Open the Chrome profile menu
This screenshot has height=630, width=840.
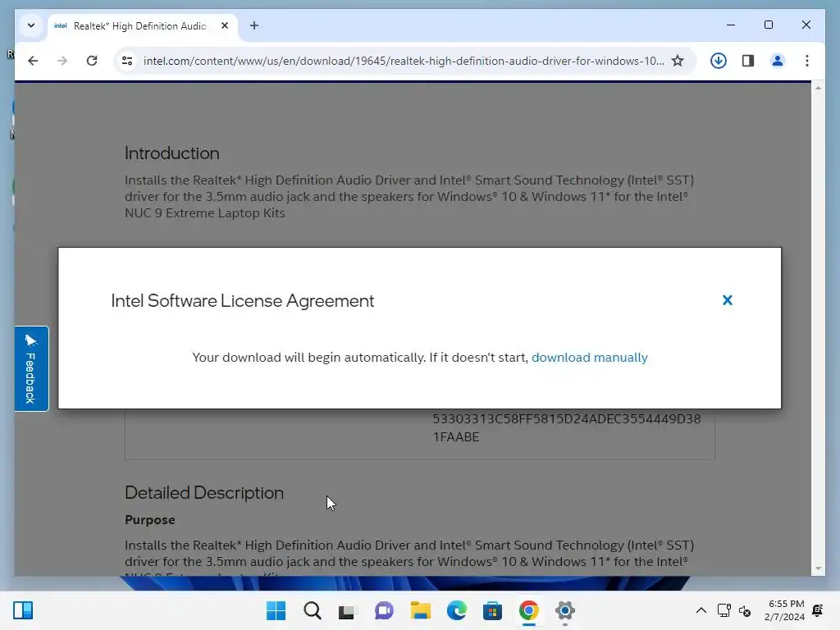[778, 61]
